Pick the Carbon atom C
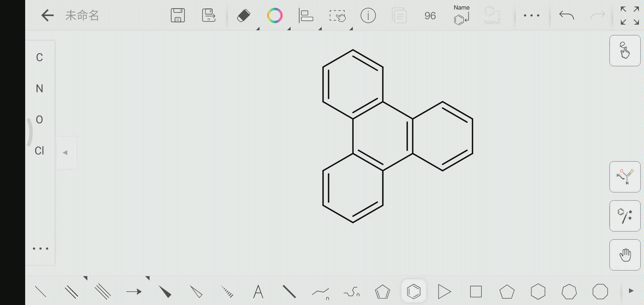 click(x=40, y=57)
